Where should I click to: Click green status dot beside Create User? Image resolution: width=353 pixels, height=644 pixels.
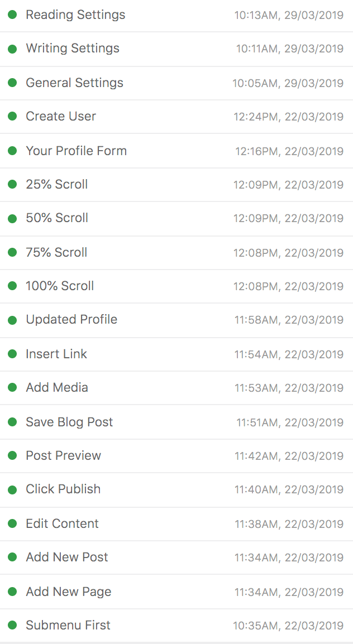(12, 117)
